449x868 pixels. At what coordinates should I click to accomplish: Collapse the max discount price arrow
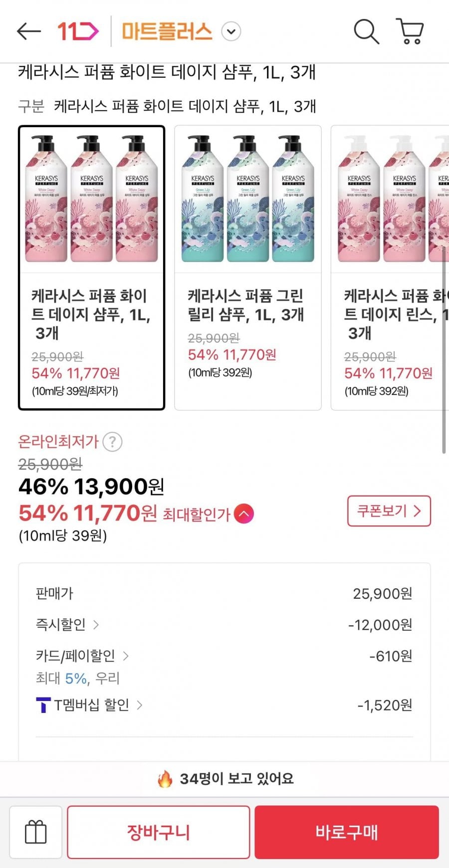tap(244, 514)
